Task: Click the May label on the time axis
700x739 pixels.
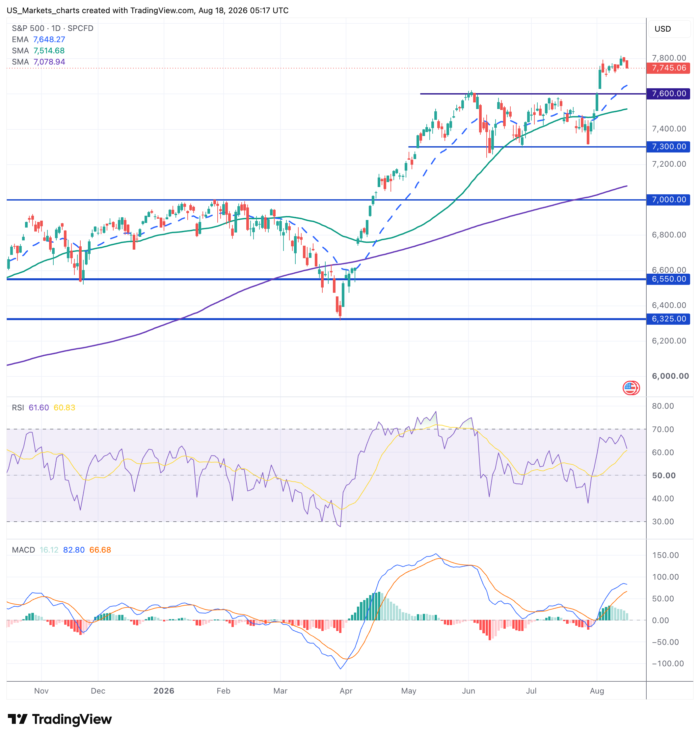Action: (409, 691)
